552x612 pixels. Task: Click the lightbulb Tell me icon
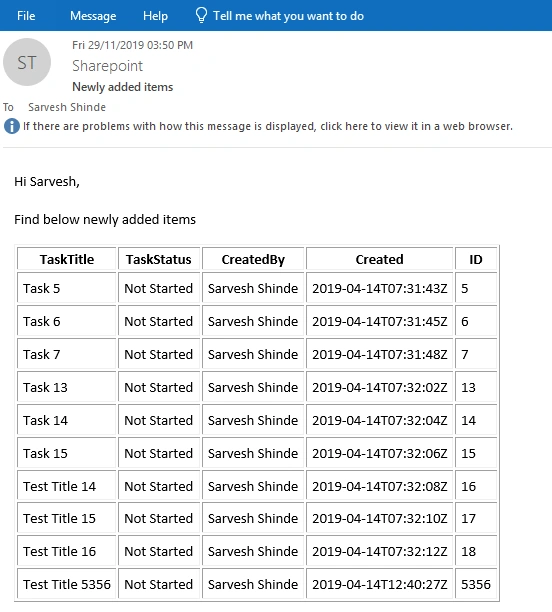coord(201,16)
